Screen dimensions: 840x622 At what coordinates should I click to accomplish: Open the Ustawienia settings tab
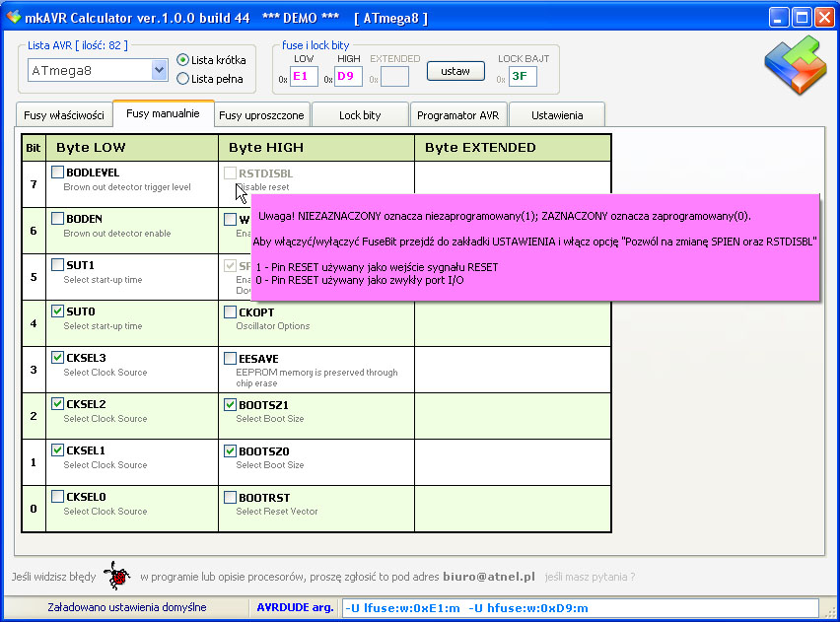[x=557, y=114]
